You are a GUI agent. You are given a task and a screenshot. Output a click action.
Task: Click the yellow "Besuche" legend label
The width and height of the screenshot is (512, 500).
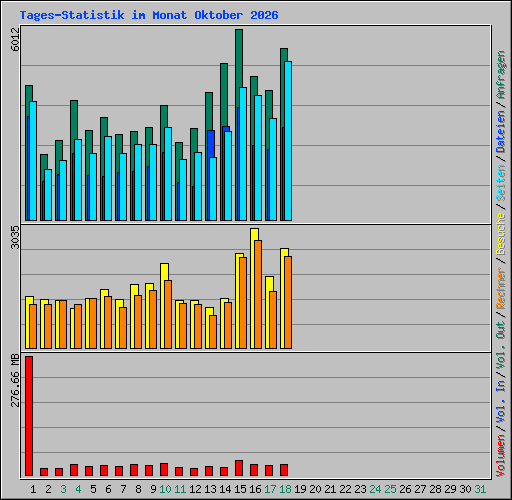coord(501,234)
